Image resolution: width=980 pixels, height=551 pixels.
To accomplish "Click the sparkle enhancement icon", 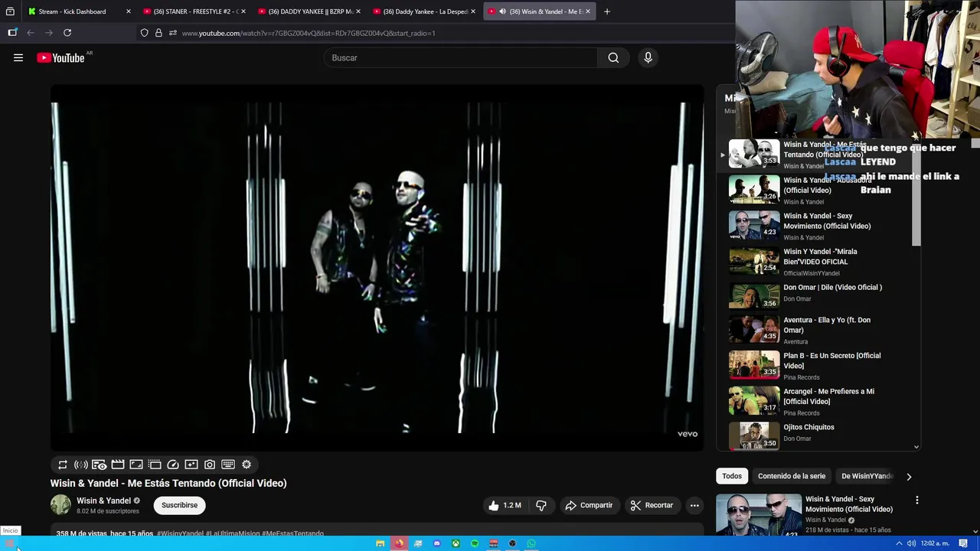I will point(191,465).
